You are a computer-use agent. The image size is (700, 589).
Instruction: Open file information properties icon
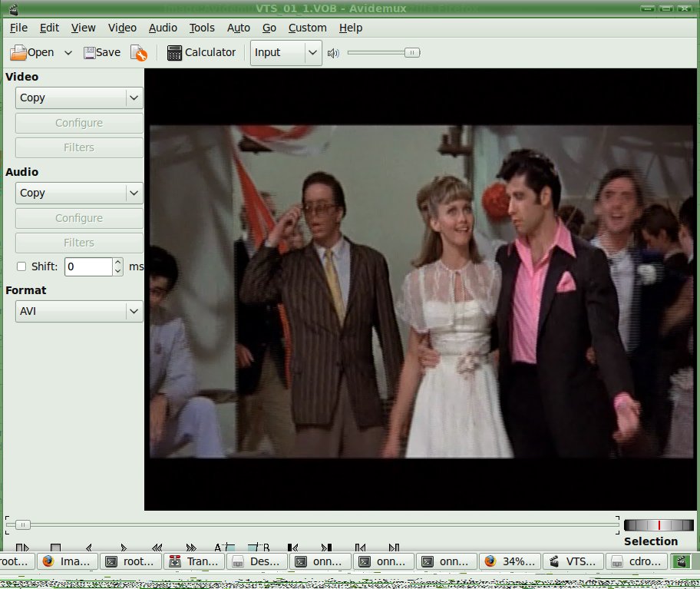[139, 52]
